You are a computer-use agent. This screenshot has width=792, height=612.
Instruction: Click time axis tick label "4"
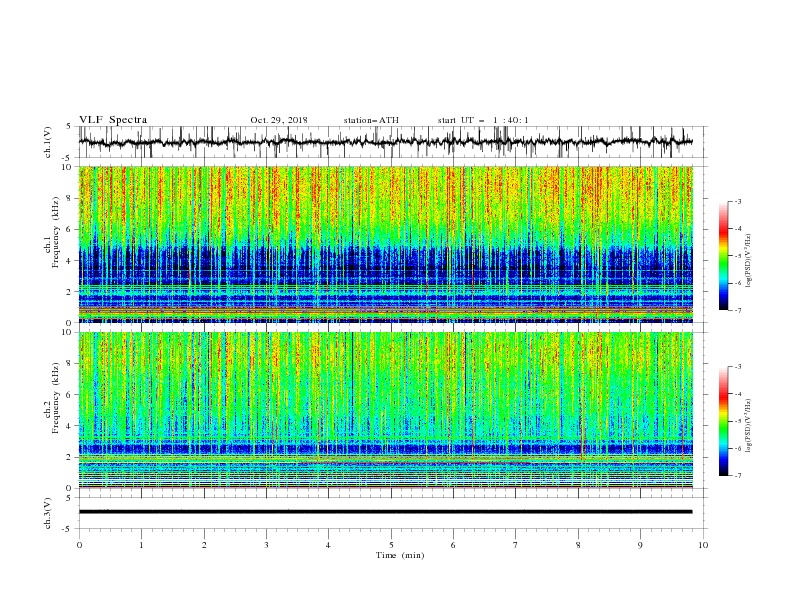point(328,545)
